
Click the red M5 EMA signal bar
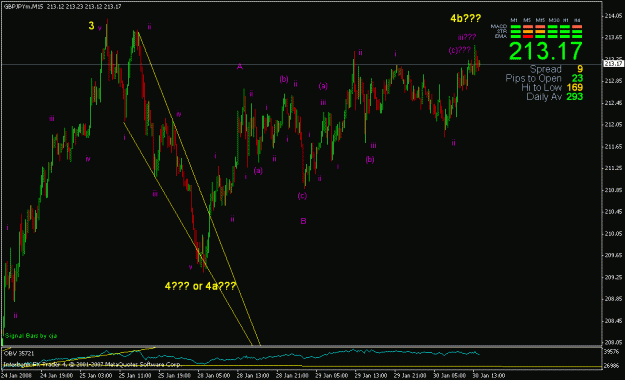(x=528, y=36)
